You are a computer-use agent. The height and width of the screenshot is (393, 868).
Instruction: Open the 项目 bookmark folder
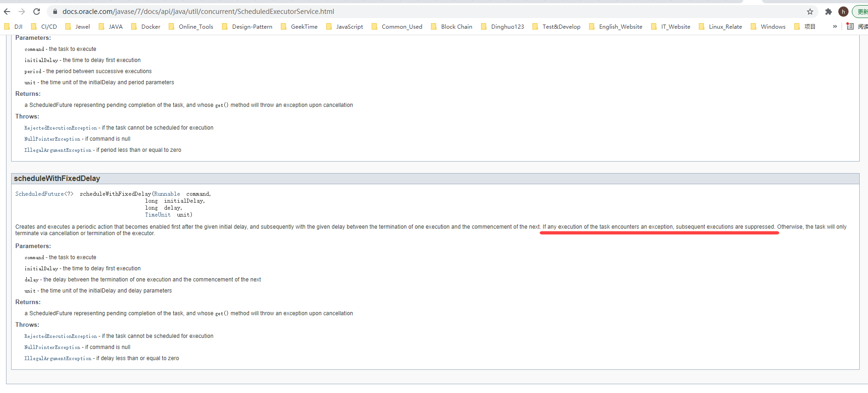pos(805,26)
